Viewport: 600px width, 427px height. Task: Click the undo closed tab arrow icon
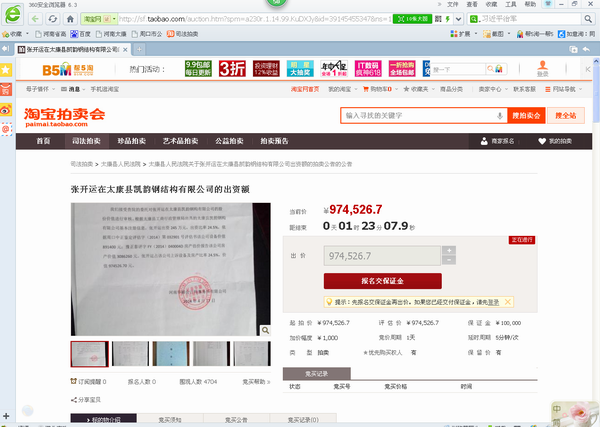pyautogui.click(x=586, y=49)
